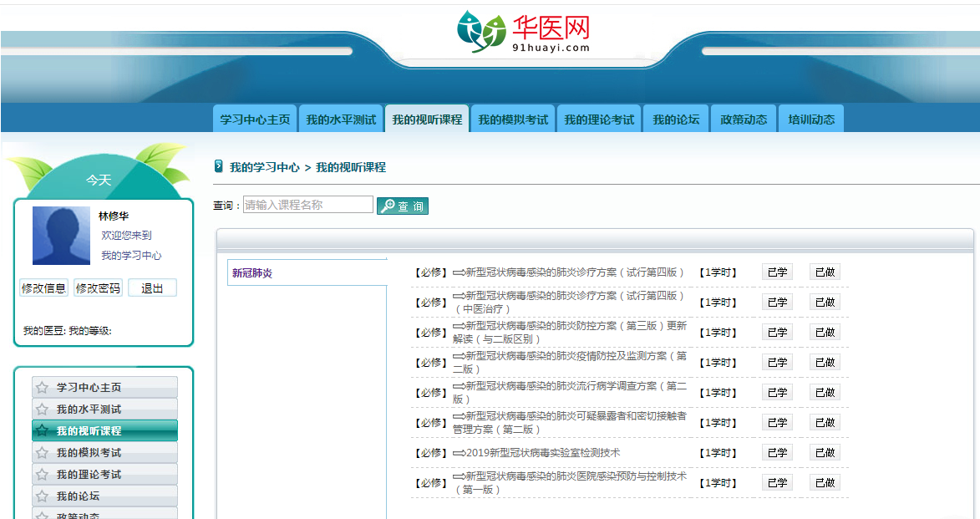Click the breadcrumb arrow icon before 我的学习中心

pos(219,166)
